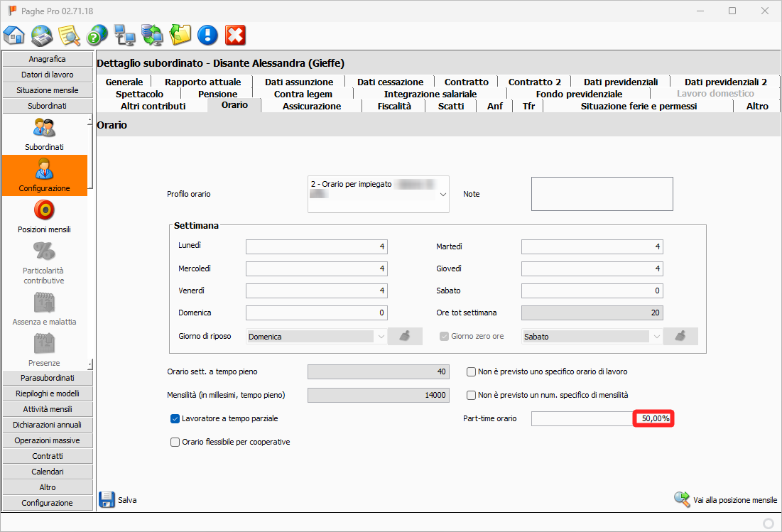The width and height of the screenshot is (782, 532).
Task: Click the database sync toolbar icon
Action: (152, 35)
